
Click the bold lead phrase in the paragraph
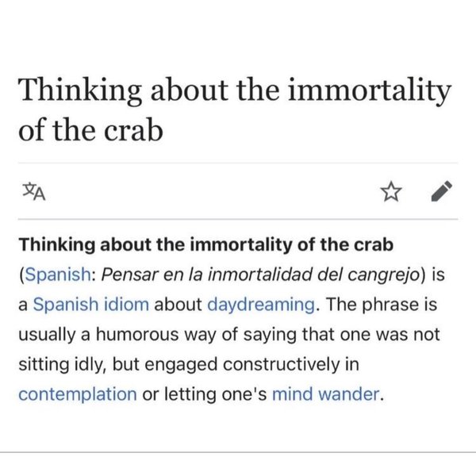(x=205, y=244)
